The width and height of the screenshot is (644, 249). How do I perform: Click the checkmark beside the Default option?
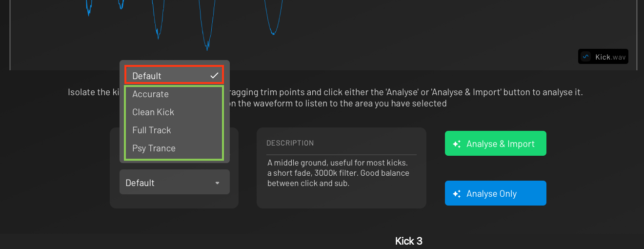[214, 76]
